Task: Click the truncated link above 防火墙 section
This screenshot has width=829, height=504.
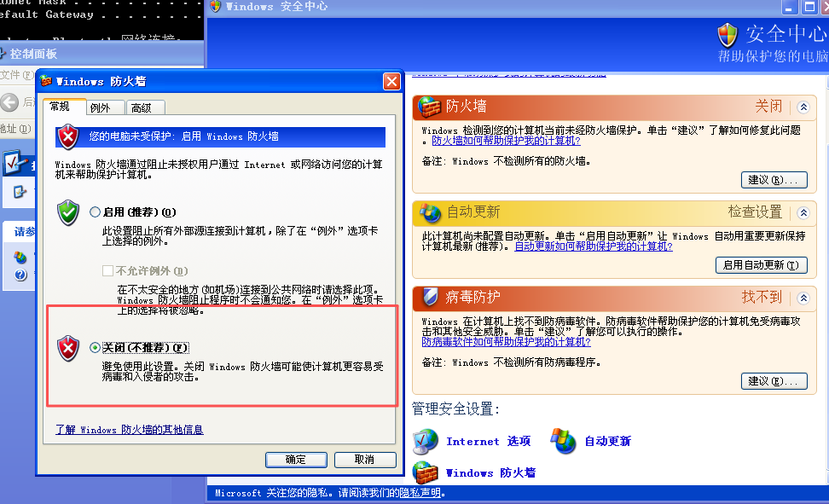Action: [508, 74]
